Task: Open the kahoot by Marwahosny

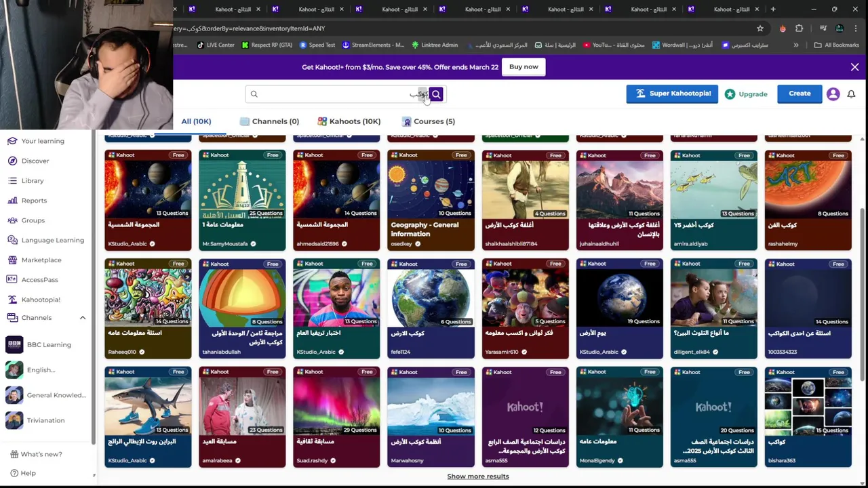Action: coord(431,417)
